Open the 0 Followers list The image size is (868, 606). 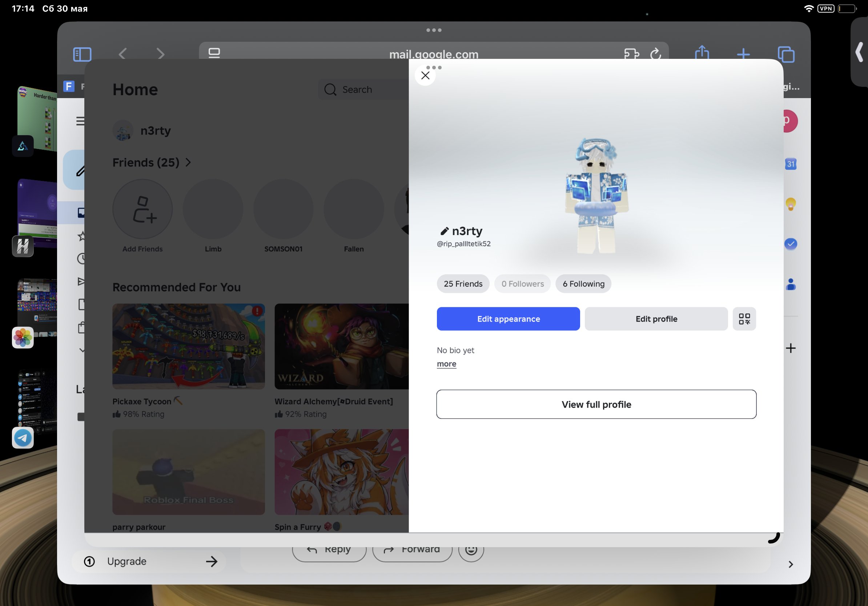tap(522, 284)
